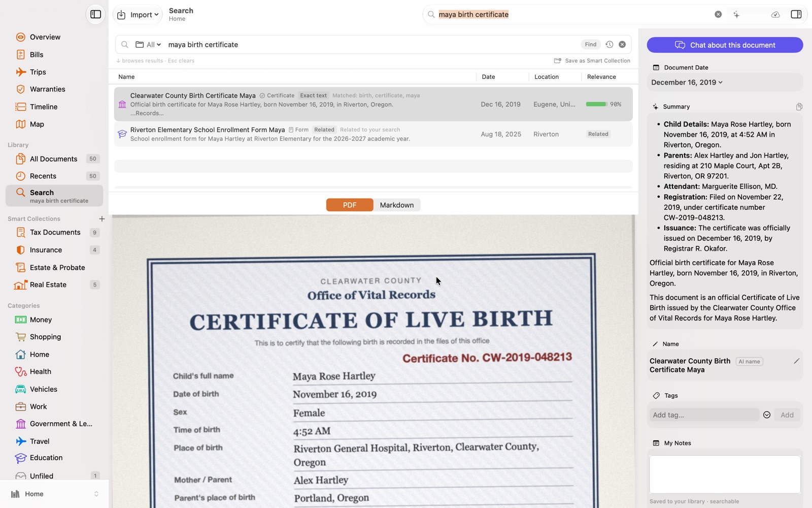
Task: Open tag suggestions circle icon
Action: click(766, 415)
